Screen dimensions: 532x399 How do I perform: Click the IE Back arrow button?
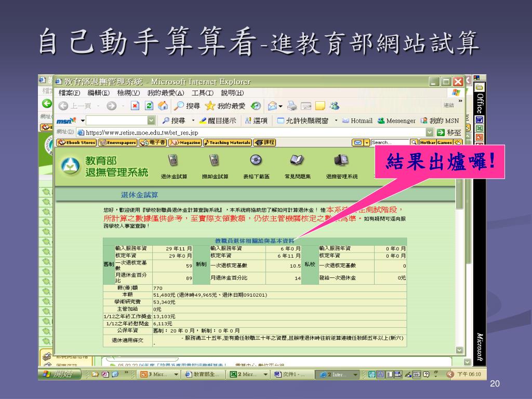click(x=63, y=106)
